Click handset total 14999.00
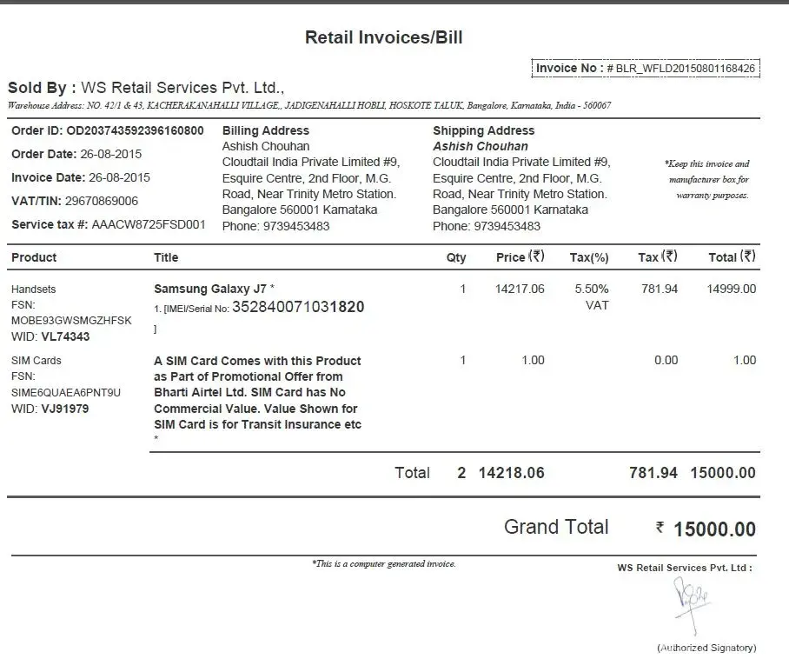Screen dimensions: 789x672 click(731, 289)
